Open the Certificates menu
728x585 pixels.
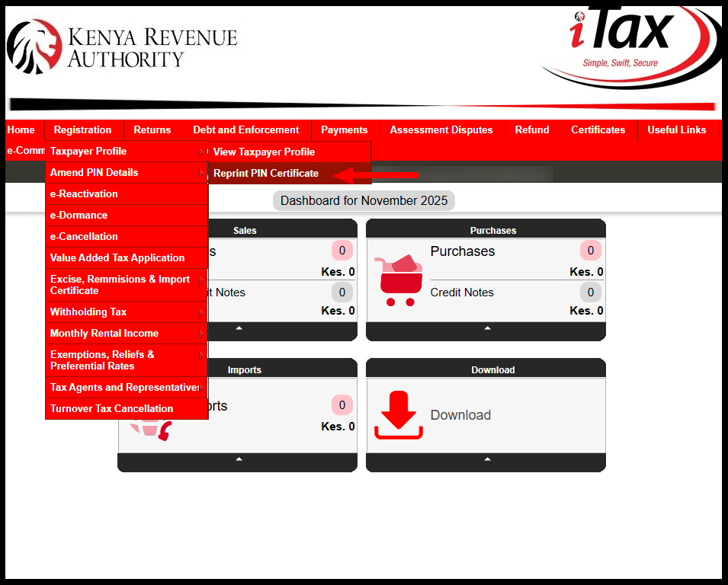tap(598, 130)
